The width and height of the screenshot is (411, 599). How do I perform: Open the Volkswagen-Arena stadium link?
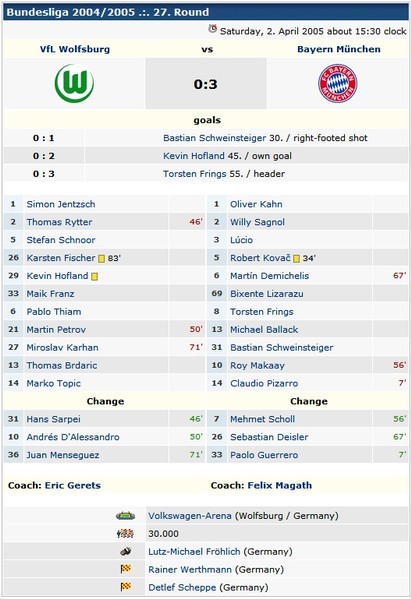[x=190, y=516]
